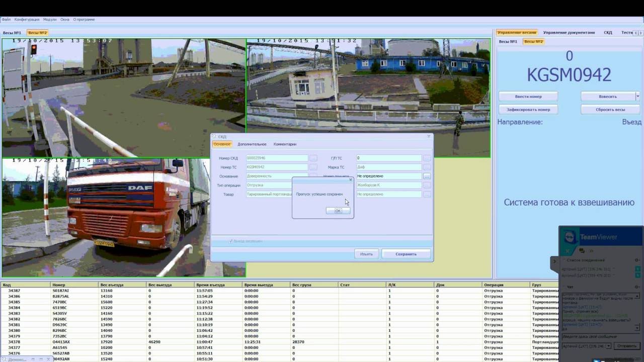Close the small message popup with X
The width and height of the screenshot is (644, 362).
pos(351,179)
